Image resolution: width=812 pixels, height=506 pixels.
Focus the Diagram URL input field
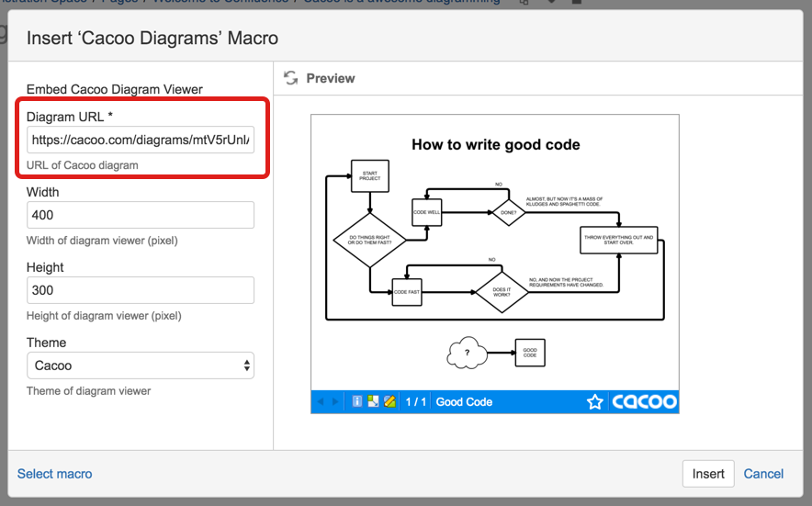tap(141, 140)
